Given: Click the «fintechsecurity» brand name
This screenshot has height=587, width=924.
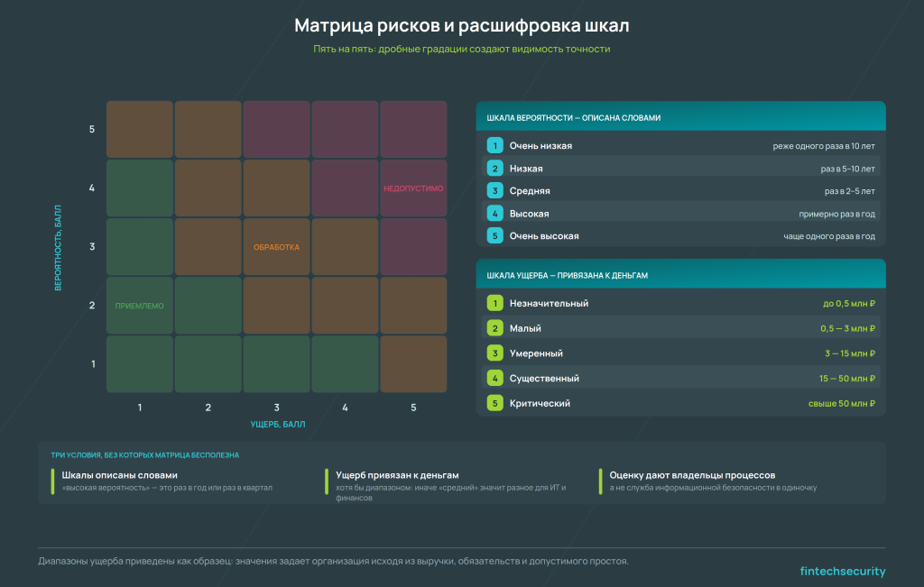Looking at the screenshot, I should (x=843, y=571).
